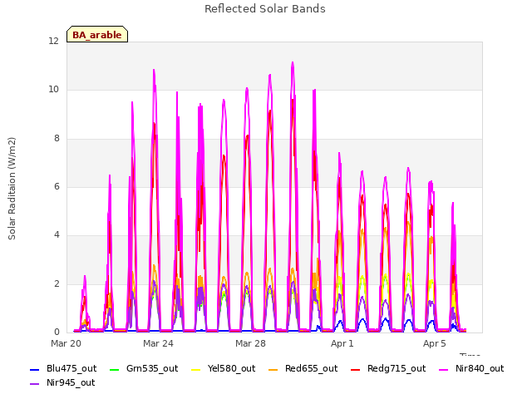Viewport: 532px width, 399px height.
Task: Click the BA_arable annotation label
Action: coord(97,34)
